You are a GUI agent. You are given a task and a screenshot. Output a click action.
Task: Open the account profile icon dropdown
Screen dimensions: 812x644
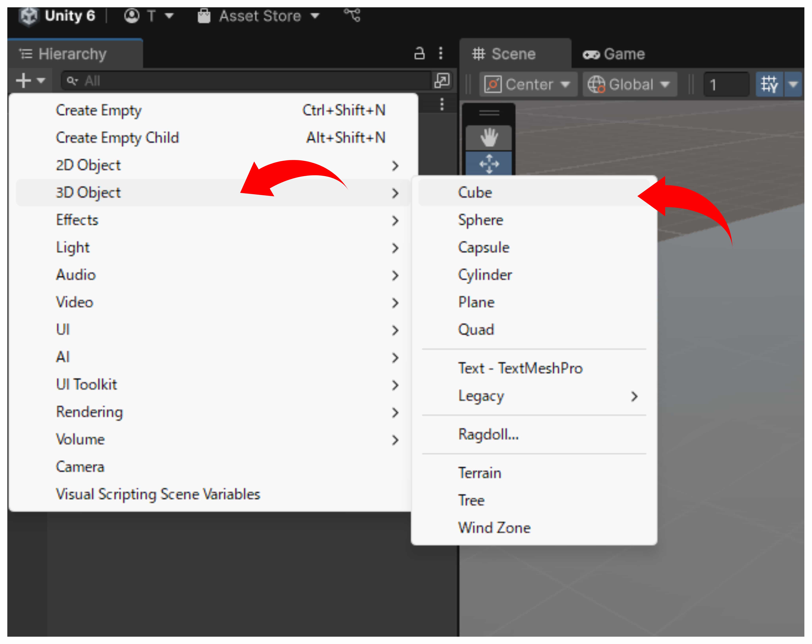point(132,16)
